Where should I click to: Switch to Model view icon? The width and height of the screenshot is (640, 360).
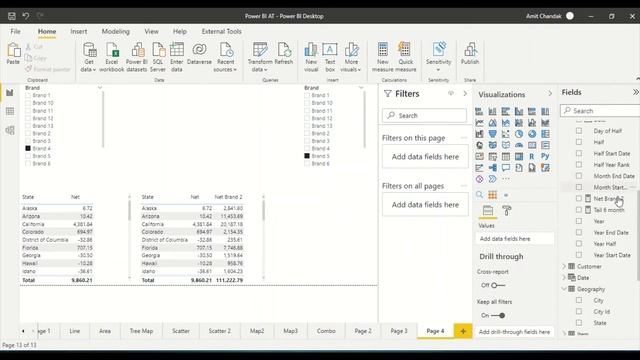click(10, 130)
